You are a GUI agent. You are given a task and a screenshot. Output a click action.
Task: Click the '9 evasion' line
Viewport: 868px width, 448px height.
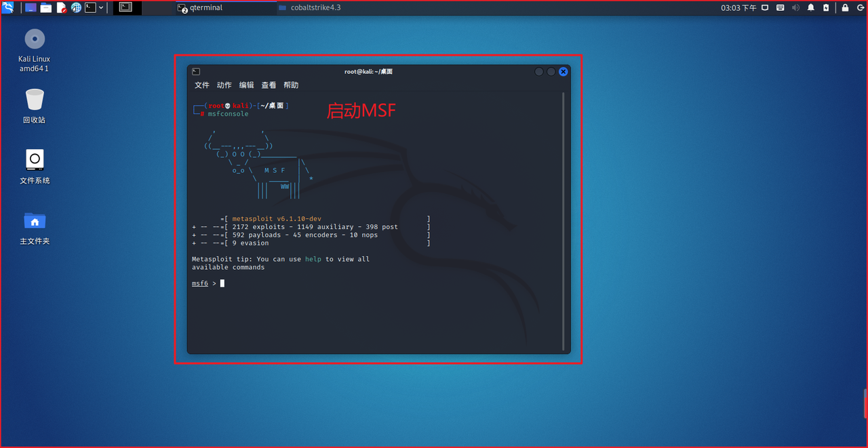(x=250, y=243)
